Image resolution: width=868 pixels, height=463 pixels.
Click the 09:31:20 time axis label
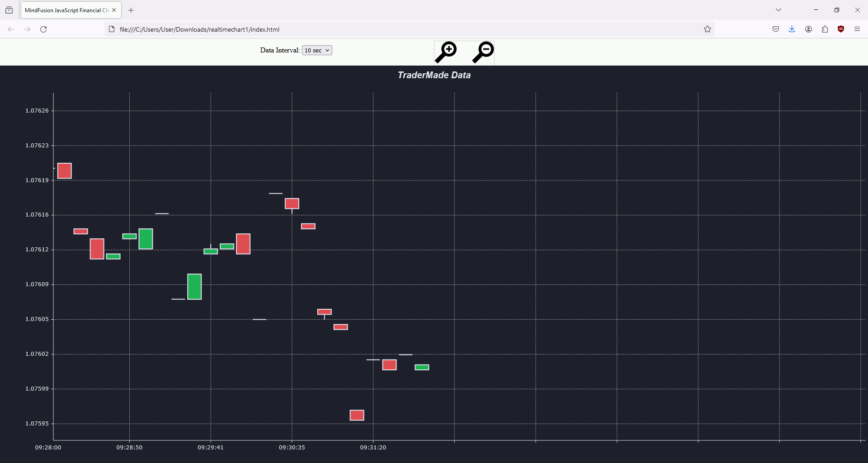373,448
